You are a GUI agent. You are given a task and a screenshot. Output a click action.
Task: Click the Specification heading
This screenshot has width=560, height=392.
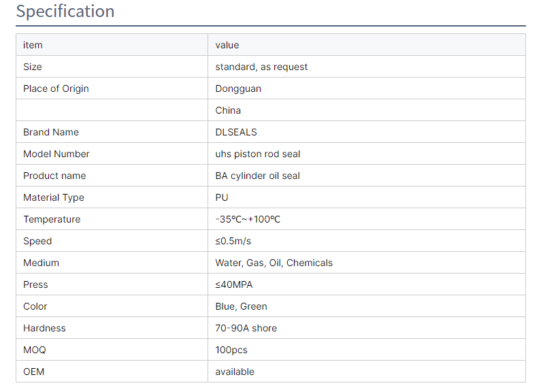click(x=65, y=12)
